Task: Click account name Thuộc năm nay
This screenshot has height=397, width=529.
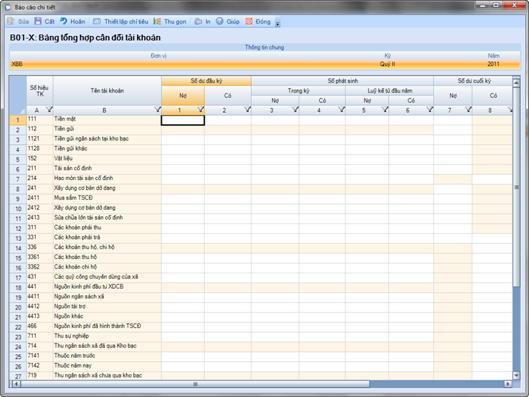Action: [73, 365]
